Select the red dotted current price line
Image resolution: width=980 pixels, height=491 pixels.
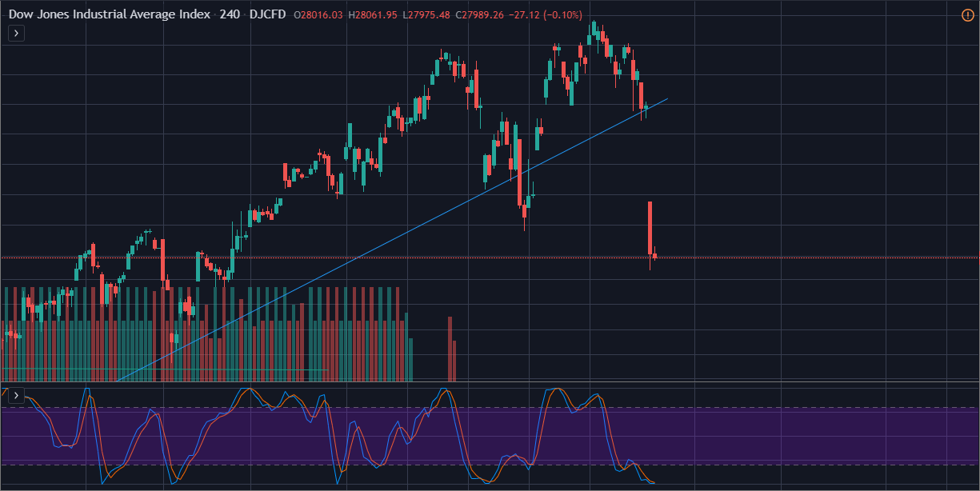[490, 257]
